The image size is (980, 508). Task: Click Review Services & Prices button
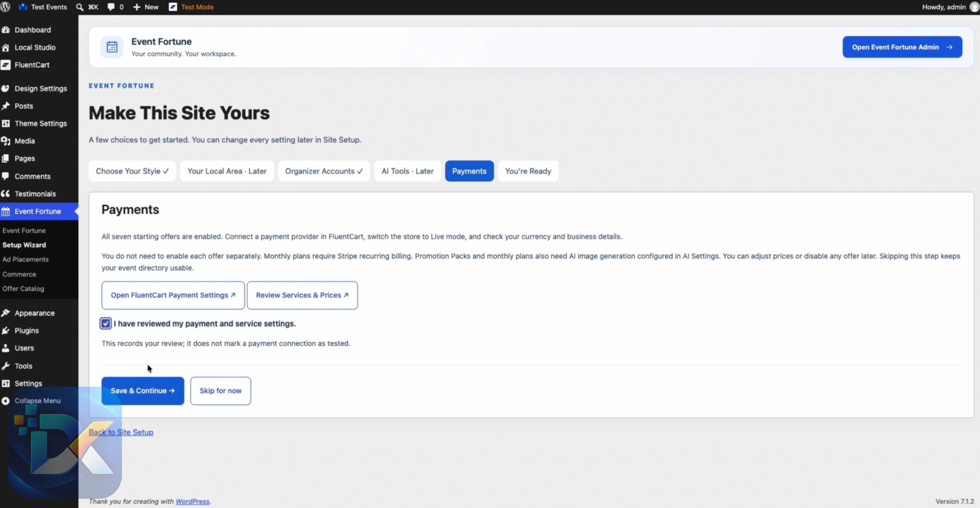[x=302, y=295]
